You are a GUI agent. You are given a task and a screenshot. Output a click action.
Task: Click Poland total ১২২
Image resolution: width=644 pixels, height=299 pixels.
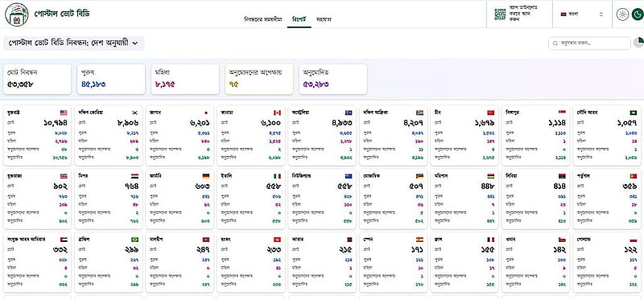[x=630, y=249]
